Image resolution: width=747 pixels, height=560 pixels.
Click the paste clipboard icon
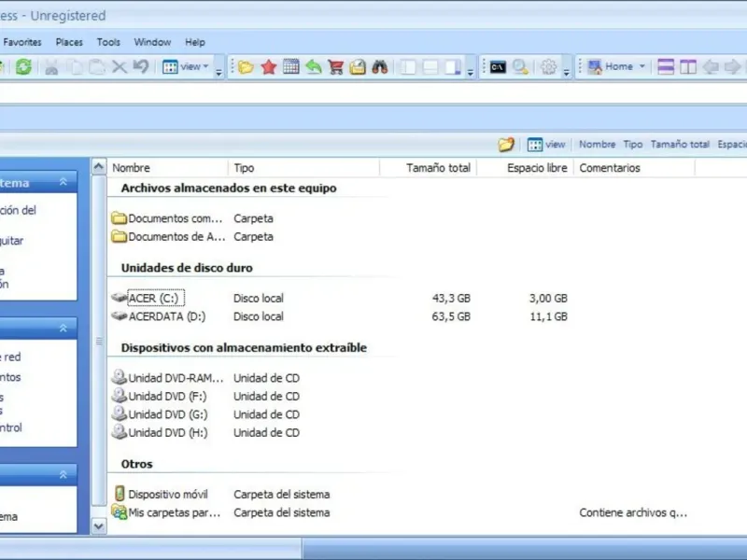tap(97, 67)
